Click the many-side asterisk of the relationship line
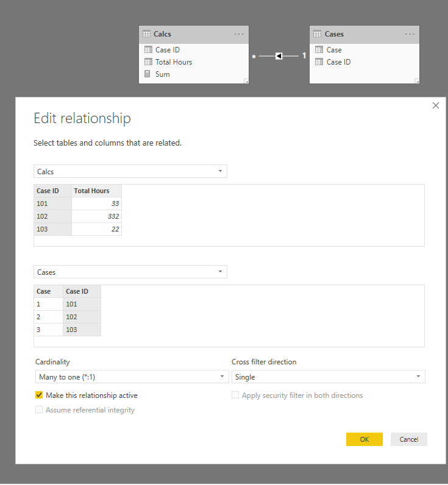The image size is (448, 485). click(x=254, y=56)
